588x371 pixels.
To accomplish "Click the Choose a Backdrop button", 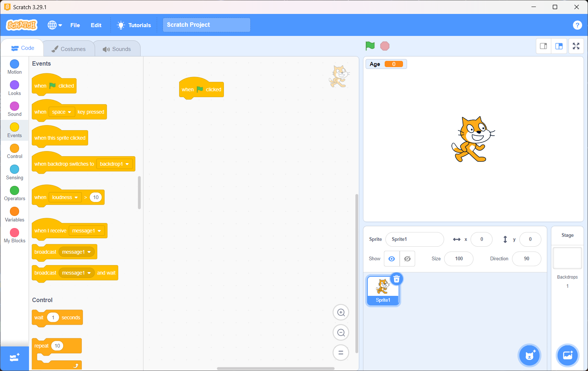I will point(567,355).
